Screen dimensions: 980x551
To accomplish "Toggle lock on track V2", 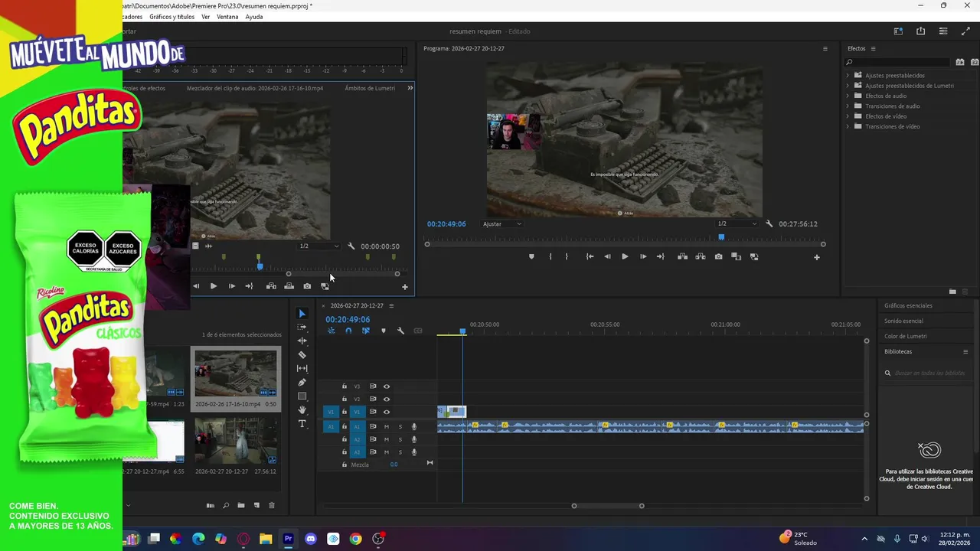I will pos(345,399).
